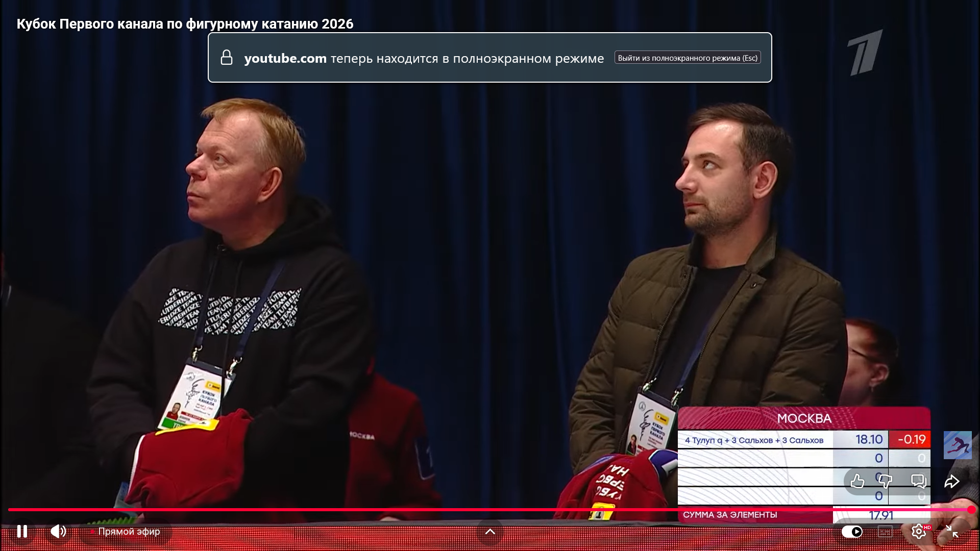
Task: Toggle the subtitles captions button
Action: pos(885,532)
